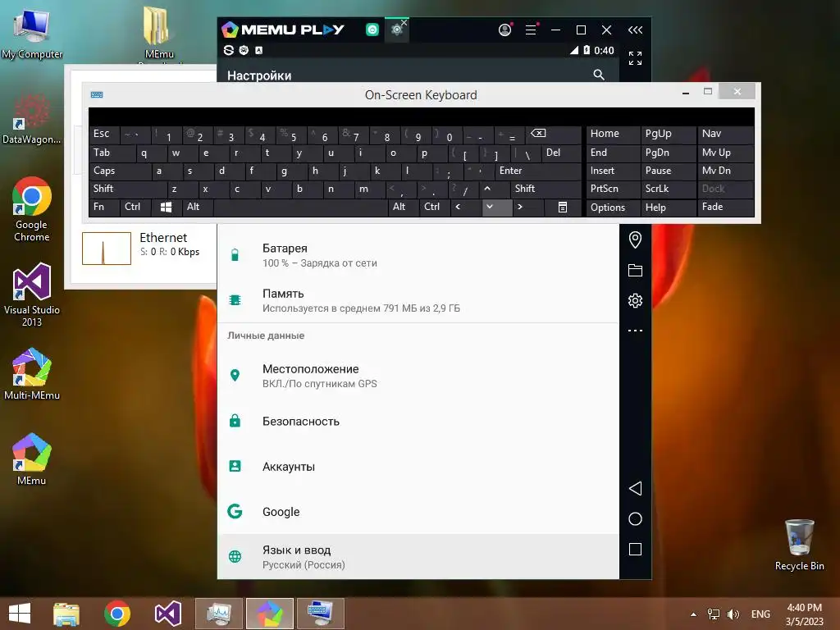
Task: Open MEmu account profile icon
Action: (x=504, y=30)
